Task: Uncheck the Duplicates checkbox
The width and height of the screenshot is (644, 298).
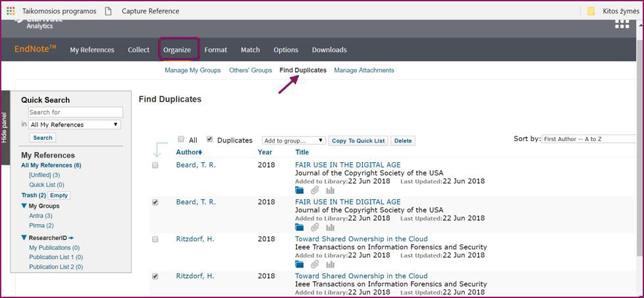Action: pyautogui.click(x=209, y=139)
